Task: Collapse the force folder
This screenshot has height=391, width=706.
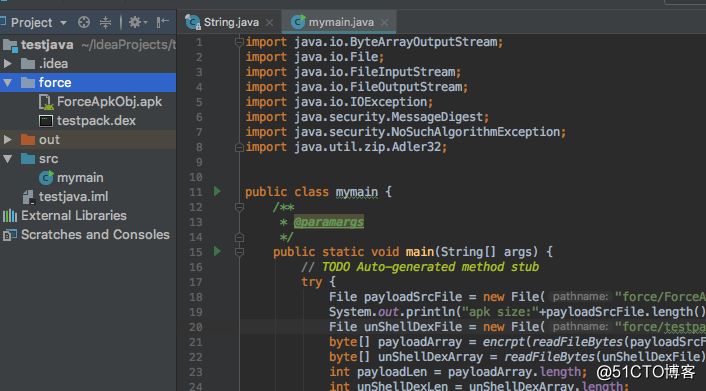Action: tap(8, 82)
